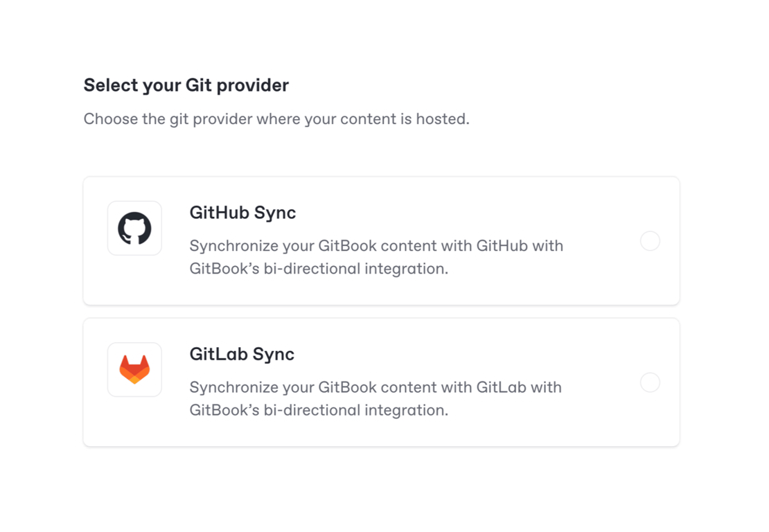Click the GitHub octocat logo icon
769x532 pixels.
[134, 228]
